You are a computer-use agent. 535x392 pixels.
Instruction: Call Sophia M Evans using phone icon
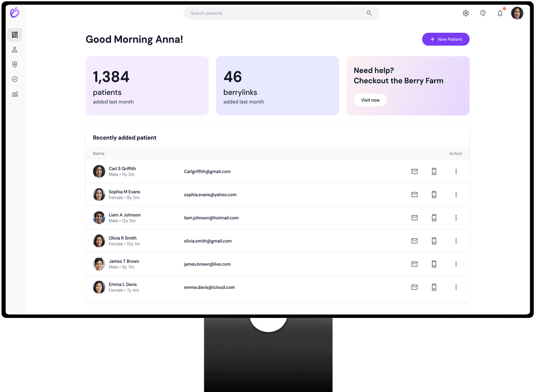click(434, 194)
